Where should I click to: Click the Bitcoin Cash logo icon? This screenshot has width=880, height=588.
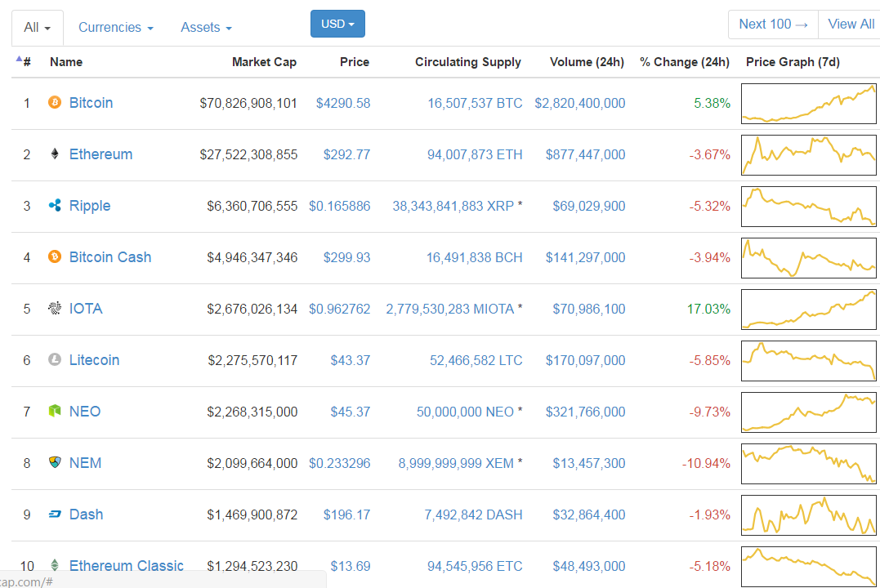click(55, 257)
